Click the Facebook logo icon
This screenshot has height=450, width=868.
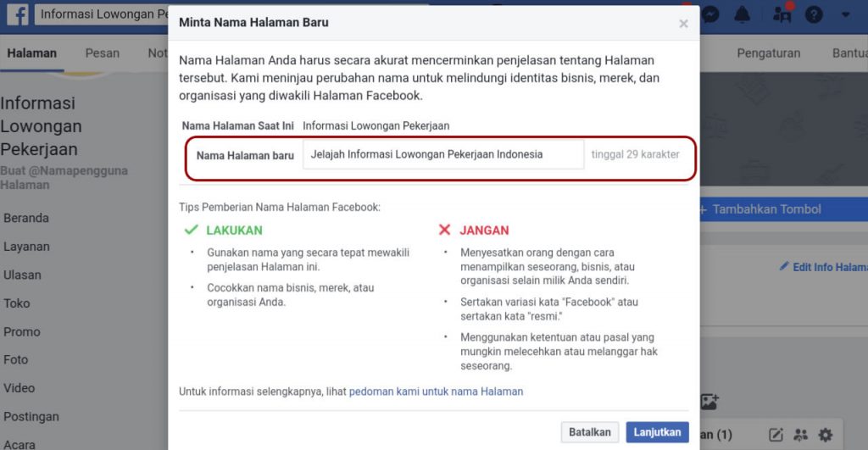[x=18, y=14]
